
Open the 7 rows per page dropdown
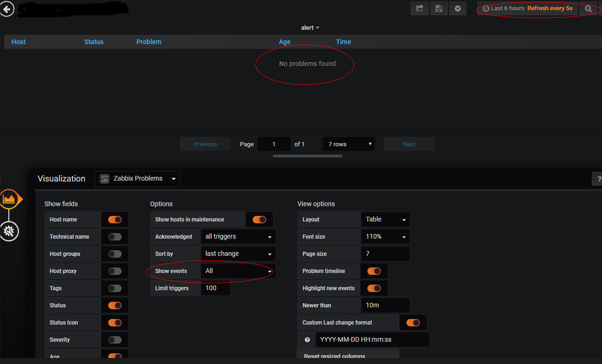point(348,144)
